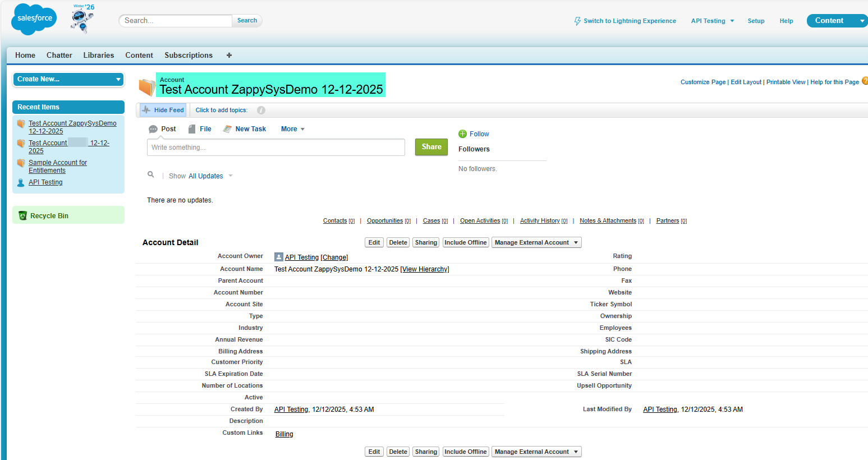This screenshot has width=868, height=460.
Task: Open the View Hierarchy link
Action: coord(425,269)
